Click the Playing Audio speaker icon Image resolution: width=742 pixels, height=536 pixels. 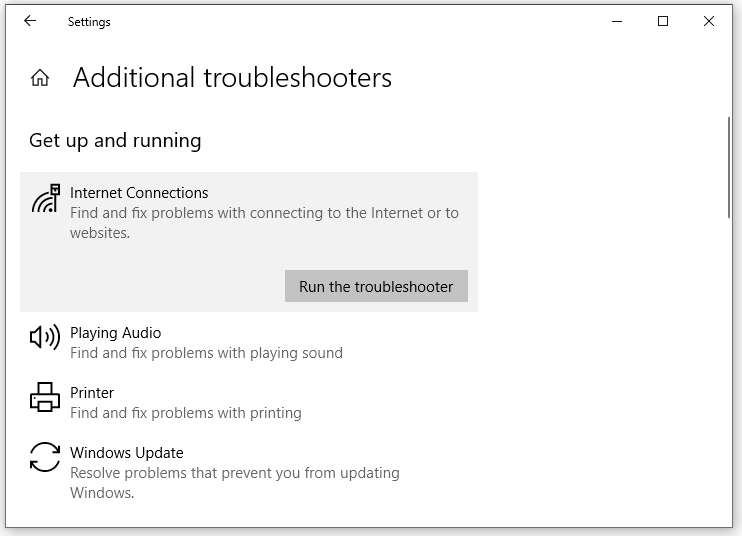pos(45,338)
